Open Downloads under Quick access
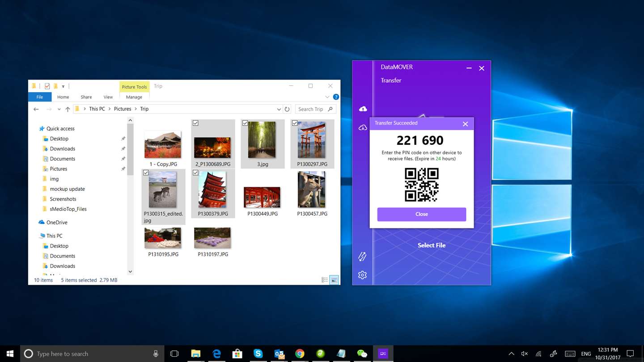The height and width of the screenshot is (362, 644). tap(62, 149)
